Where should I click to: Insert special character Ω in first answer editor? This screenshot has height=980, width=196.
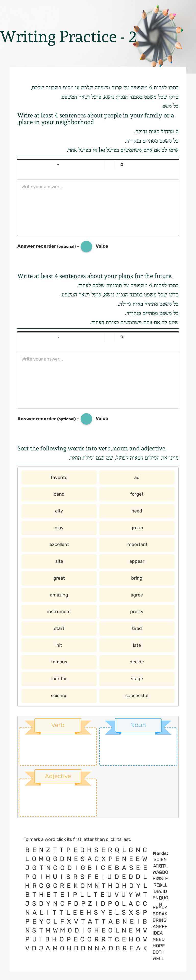(x=121, y=165)
